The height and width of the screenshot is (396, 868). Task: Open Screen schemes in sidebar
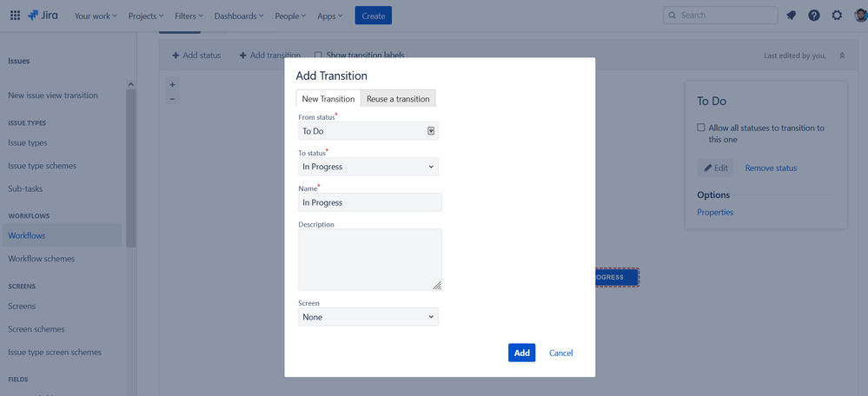coord(36,329)
